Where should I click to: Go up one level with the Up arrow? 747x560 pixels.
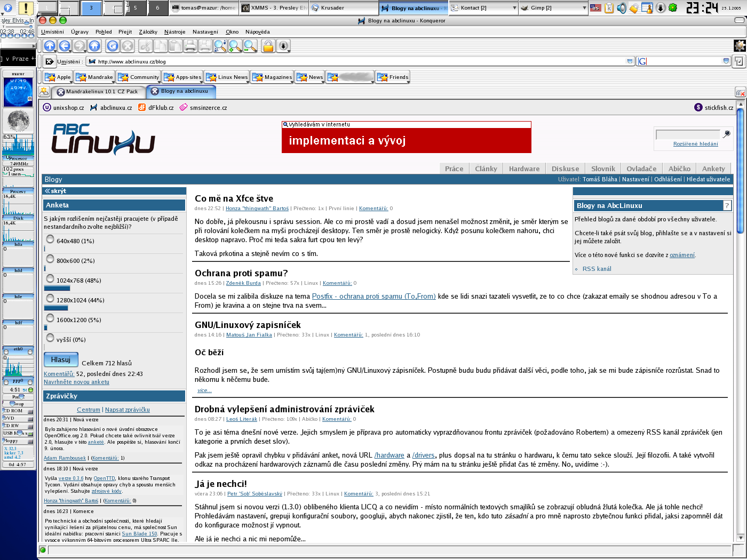50,46
